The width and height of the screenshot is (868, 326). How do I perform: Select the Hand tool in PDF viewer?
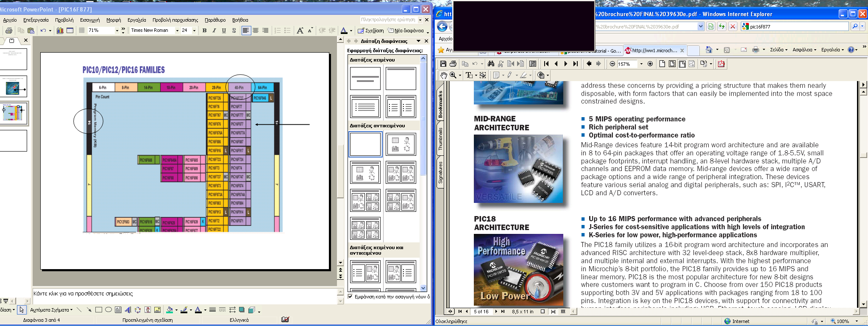coord(443,75)
